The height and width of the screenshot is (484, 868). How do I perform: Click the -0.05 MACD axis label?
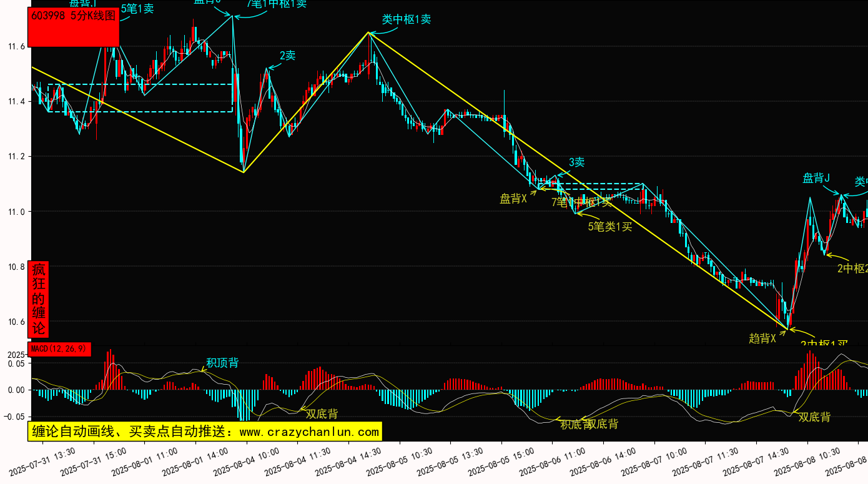pos(14,417)
